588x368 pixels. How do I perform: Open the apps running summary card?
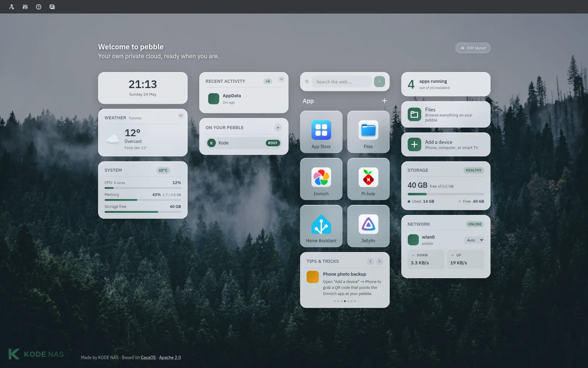(446, 84)
